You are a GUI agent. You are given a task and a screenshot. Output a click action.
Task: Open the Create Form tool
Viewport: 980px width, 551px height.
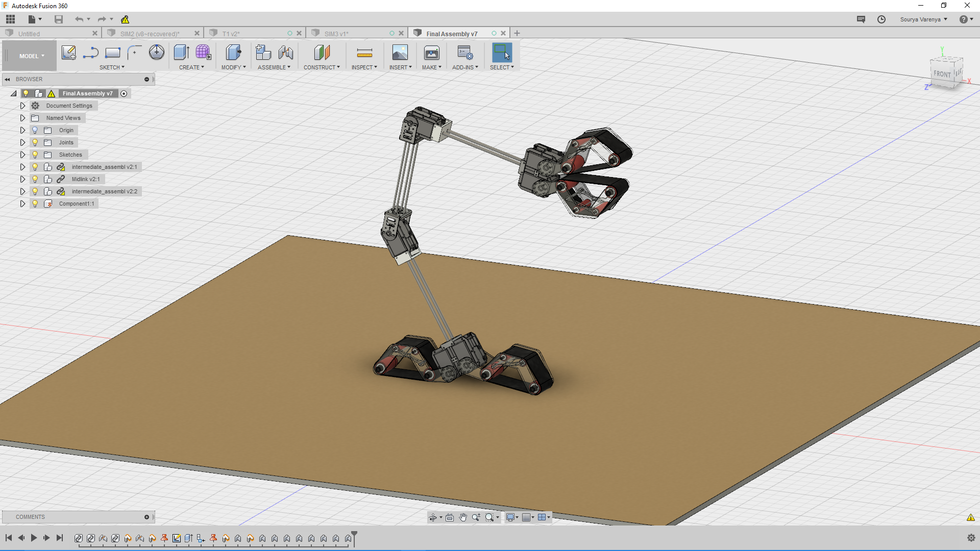click(203, 53)
